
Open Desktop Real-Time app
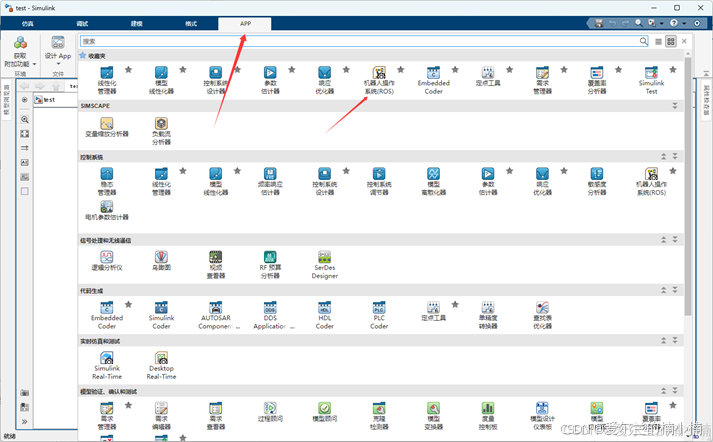coord(161,366)
